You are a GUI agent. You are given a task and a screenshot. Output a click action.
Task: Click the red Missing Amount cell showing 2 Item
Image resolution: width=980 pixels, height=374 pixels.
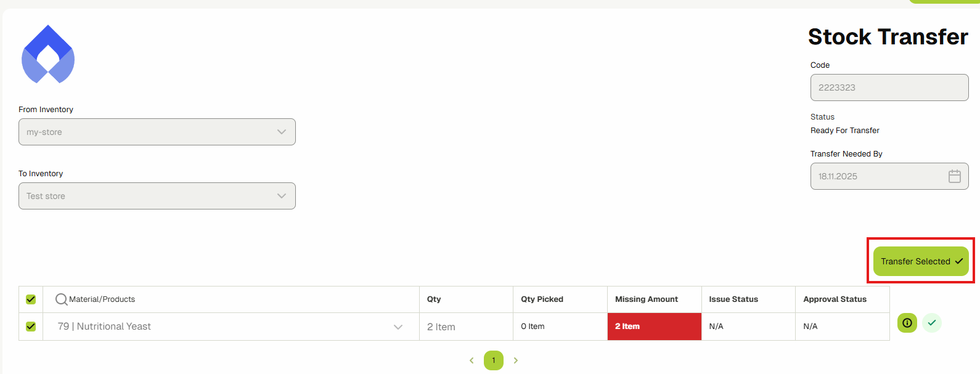654,326
